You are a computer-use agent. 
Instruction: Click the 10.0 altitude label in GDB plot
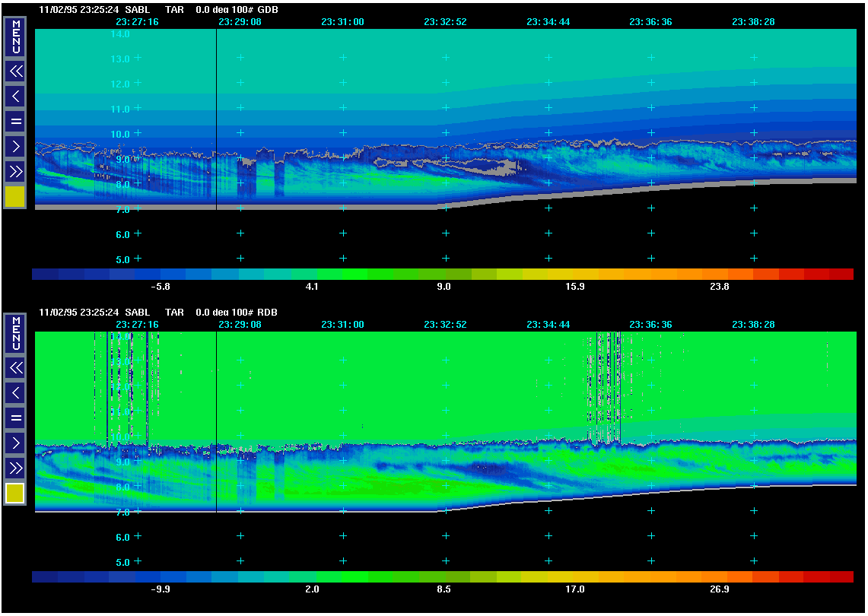click(121, 135)
